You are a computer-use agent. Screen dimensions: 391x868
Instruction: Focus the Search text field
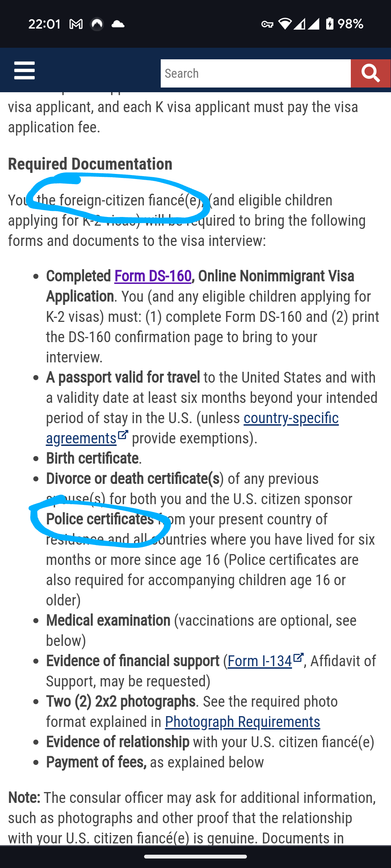(256, 73)
